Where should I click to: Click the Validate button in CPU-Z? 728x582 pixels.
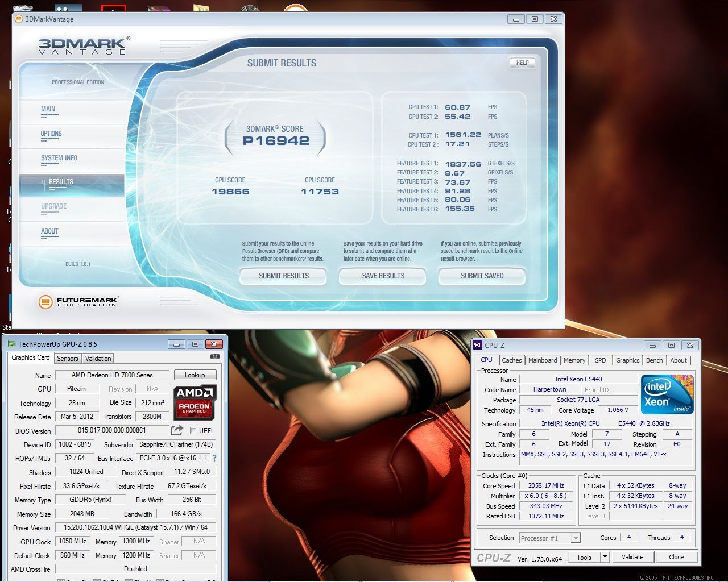pyautogui.click(x=632, y=557)
